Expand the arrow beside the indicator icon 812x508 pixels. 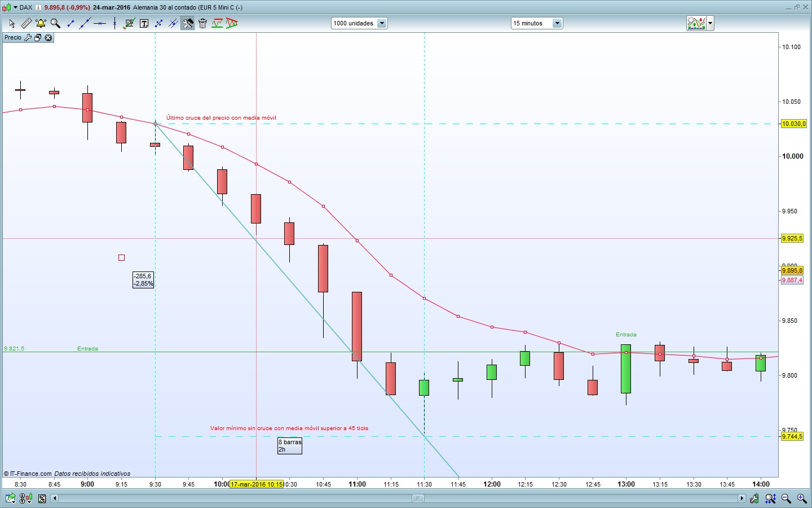[x=710, y=23]
